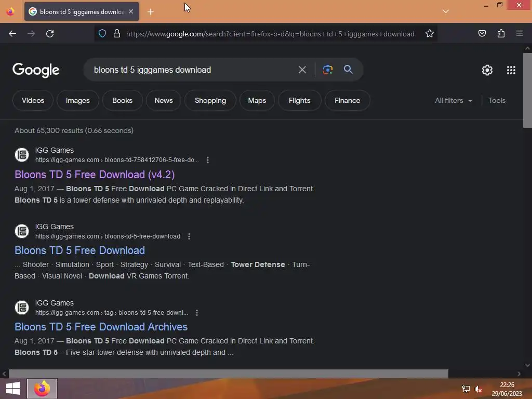Search by image with the camera icon

(x=327, y=70)
